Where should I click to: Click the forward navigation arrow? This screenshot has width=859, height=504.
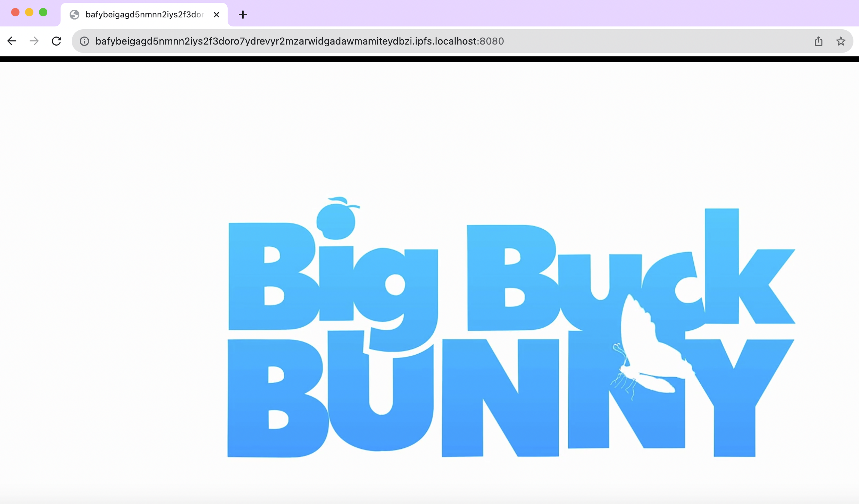coord(34,41)
